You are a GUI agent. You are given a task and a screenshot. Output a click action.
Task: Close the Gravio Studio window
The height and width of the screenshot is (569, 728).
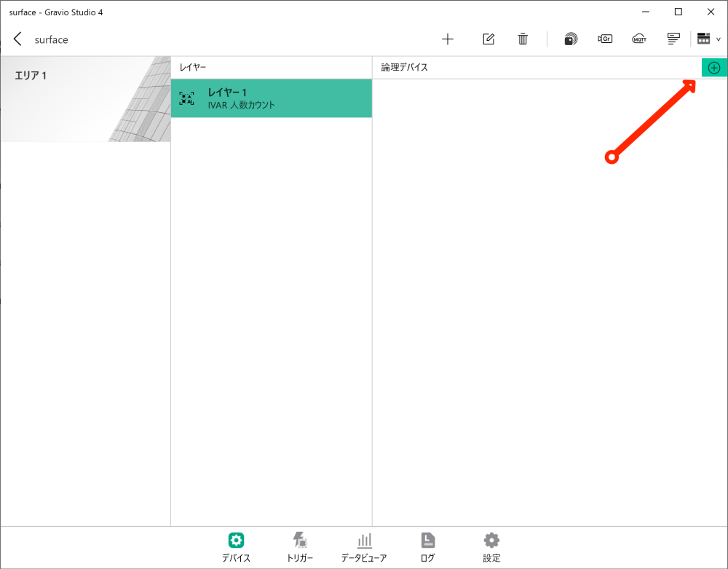click(711, 12)
